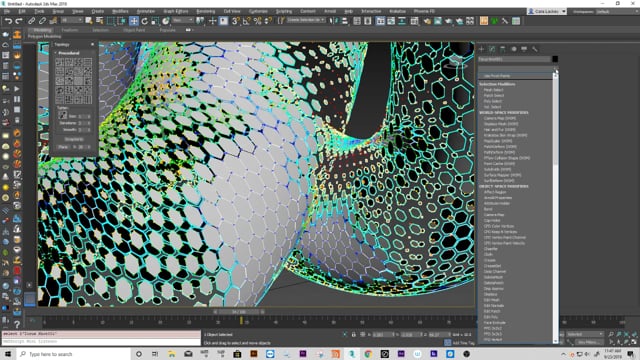The image size is (640, 360).
Task: Open the Phoenix FD menu
Action: coord(424,11)
